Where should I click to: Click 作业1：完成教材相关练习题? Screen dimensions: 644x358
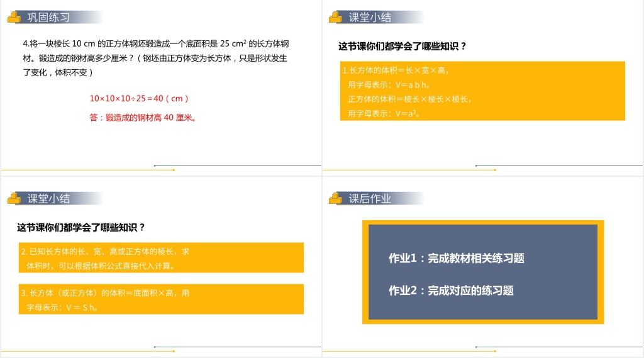(x=456, y=258)
